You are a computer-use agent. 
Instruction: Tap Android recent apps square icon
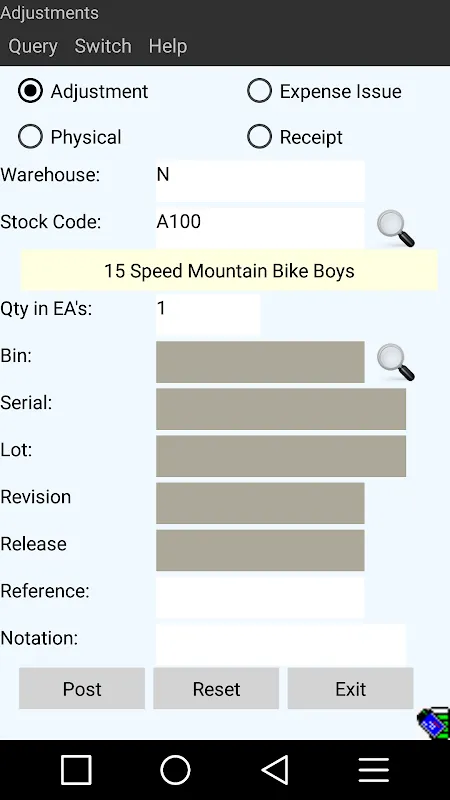pyautogui.click(x=76, y=769)
